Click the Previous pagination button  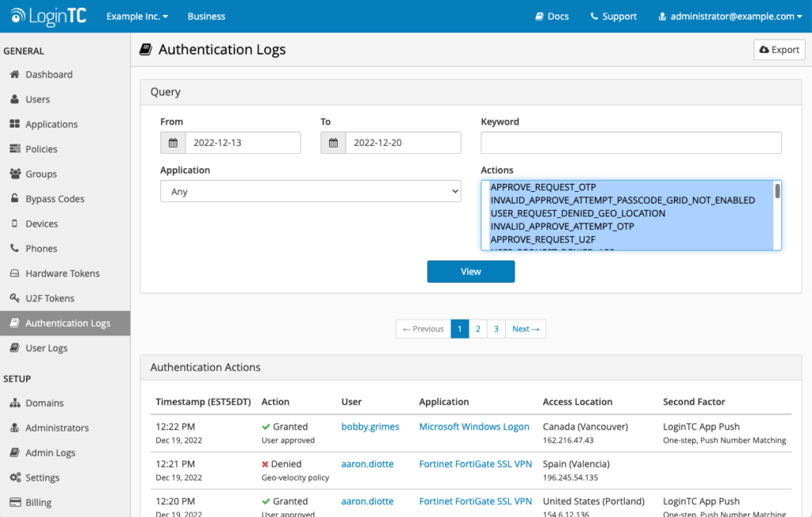tap(423, 329)
